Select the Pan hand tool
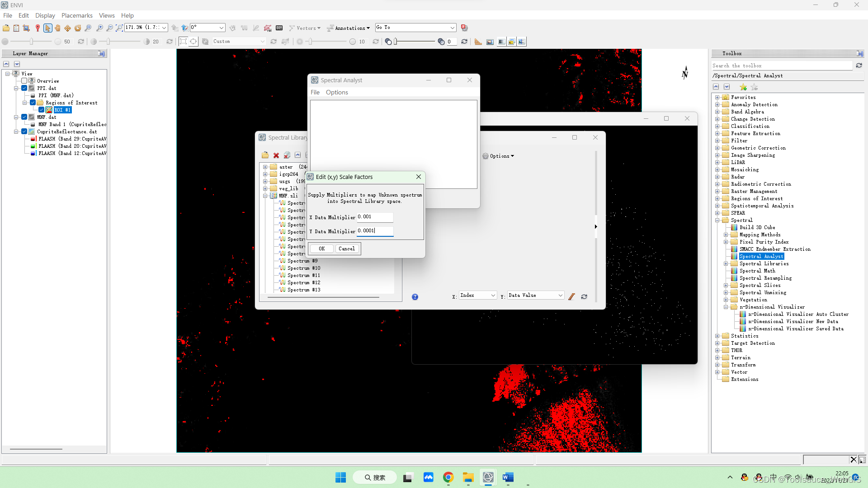868x488 pixels. point(57,28)
